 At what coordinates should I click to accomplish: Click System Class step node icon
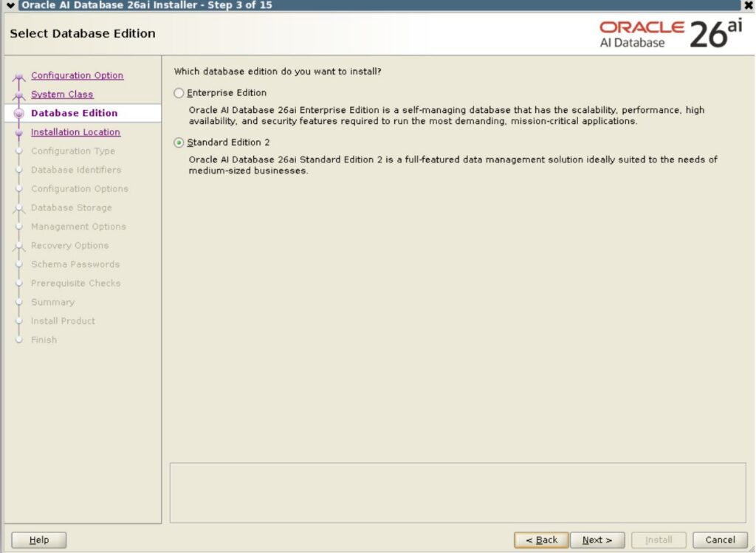pyautogui.click(x=18, y=95)
